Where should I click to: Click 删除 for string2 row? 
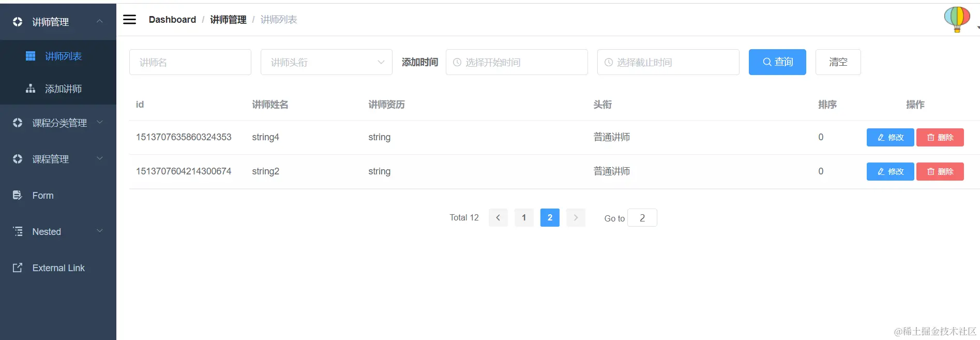tap(940, 171)
